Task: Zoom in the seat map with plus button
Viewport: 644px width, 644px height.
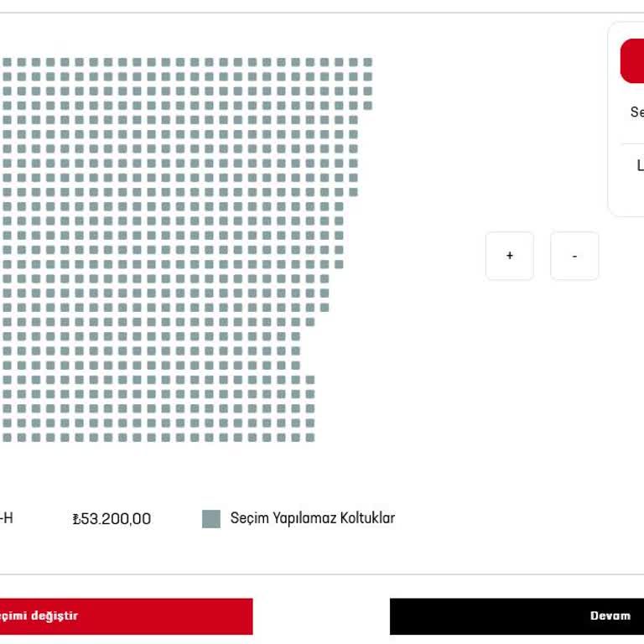Action: (x=509, y=256)
